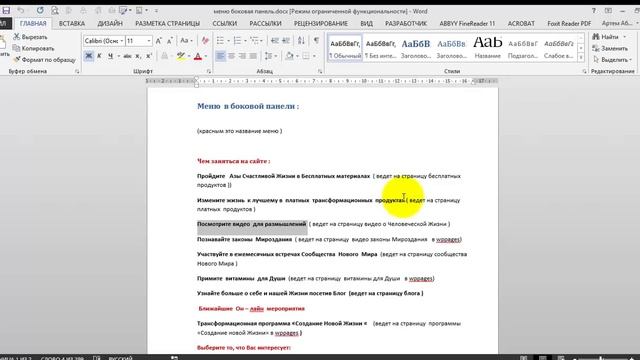640x360 pixels.
Task: Click the paragraph shading paint bucket
Action: click(x=289, y=56)
